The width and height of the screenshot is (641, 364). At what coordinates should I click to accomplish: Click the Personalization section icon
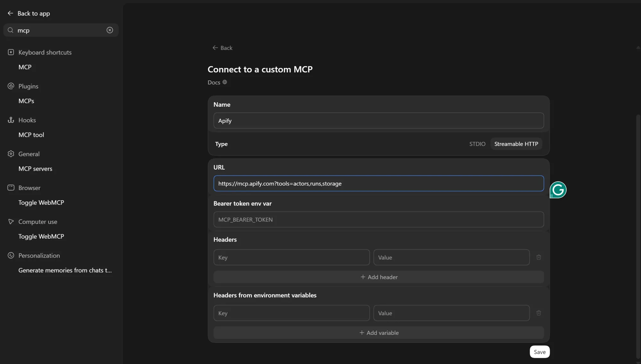[11, 255]
